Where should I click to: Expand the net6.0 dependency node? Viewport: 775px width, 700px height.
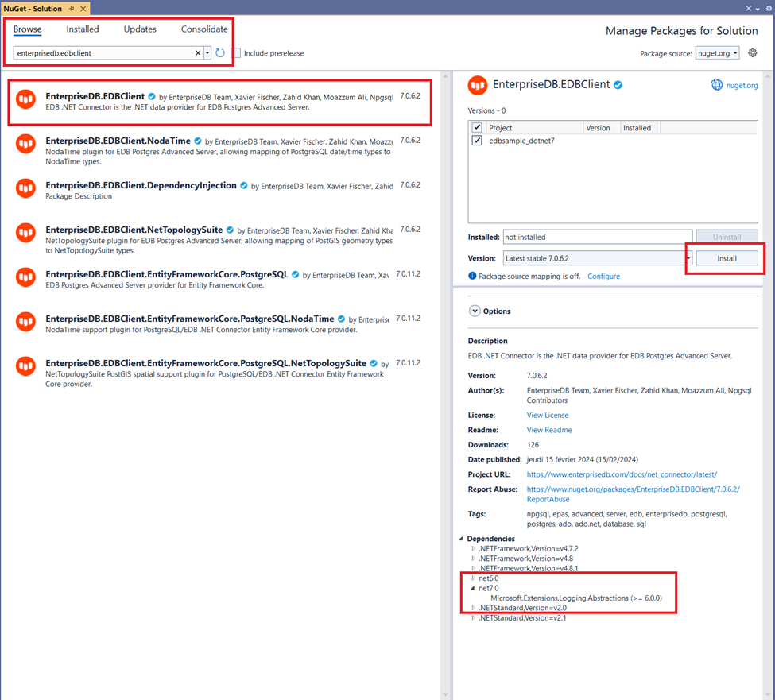[473, 578]
